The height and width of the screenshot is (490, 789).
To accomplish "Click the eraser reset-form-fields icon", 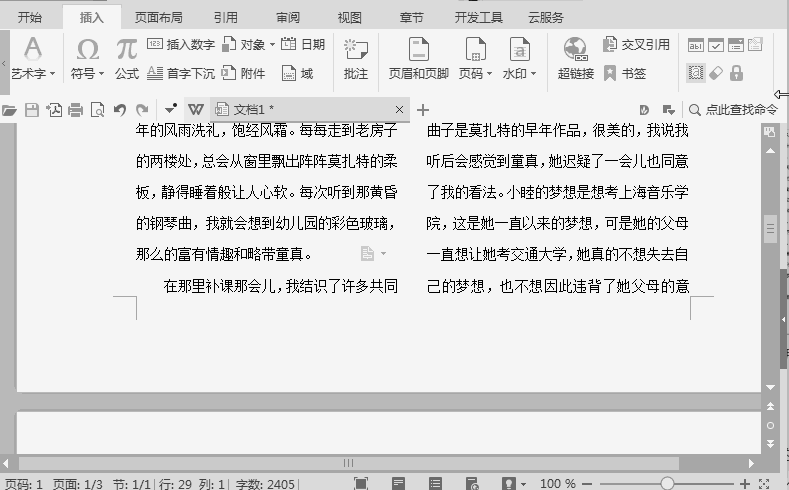I will 716,73.
